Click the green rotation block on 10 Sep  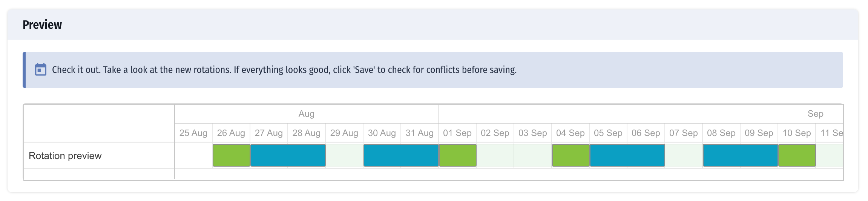pos(797,155)
